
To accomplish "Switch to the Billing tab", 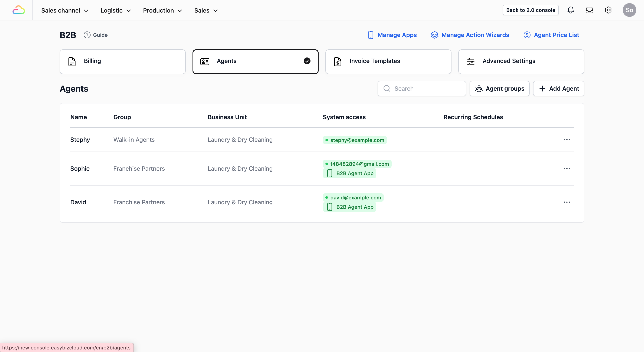I will (x=122, y=62).
